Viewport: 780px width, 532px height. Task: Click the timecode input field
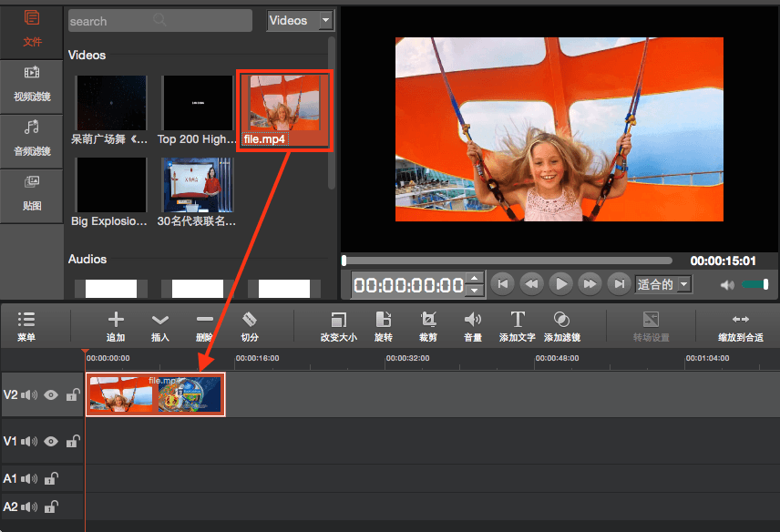[408, 285]
